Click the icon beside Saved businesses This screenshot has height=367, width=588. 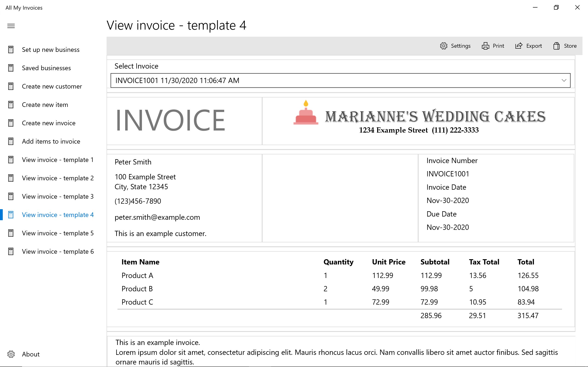(x=11, y=68)
